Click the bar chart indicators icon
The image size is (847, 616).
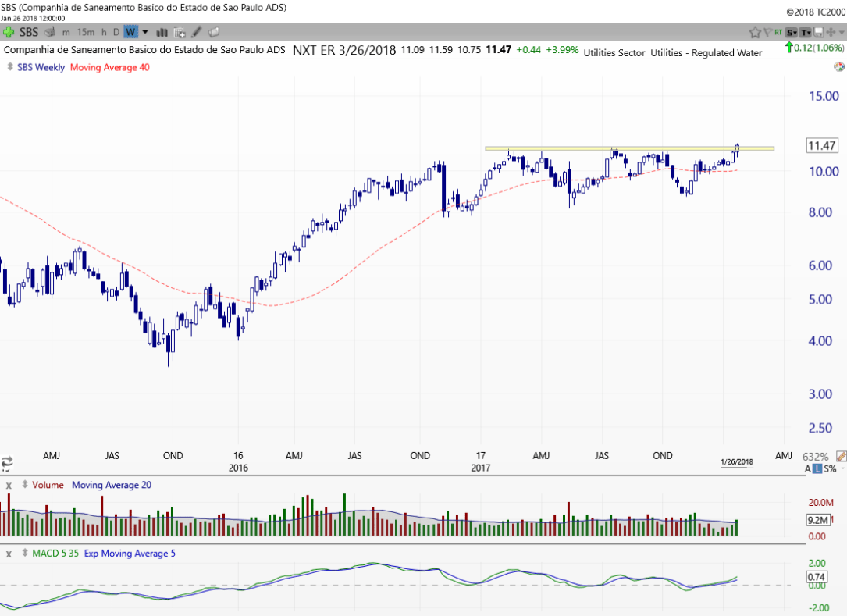[162, 32]
